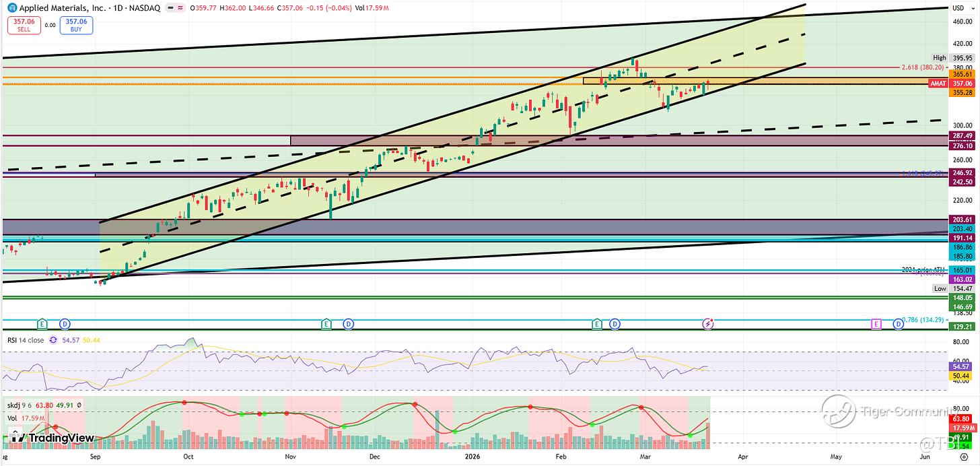This screenshot has width=980, height=466.
Task: Click the 276.10 price axis label
Action: pyautogui.click(x=963, y=145)
